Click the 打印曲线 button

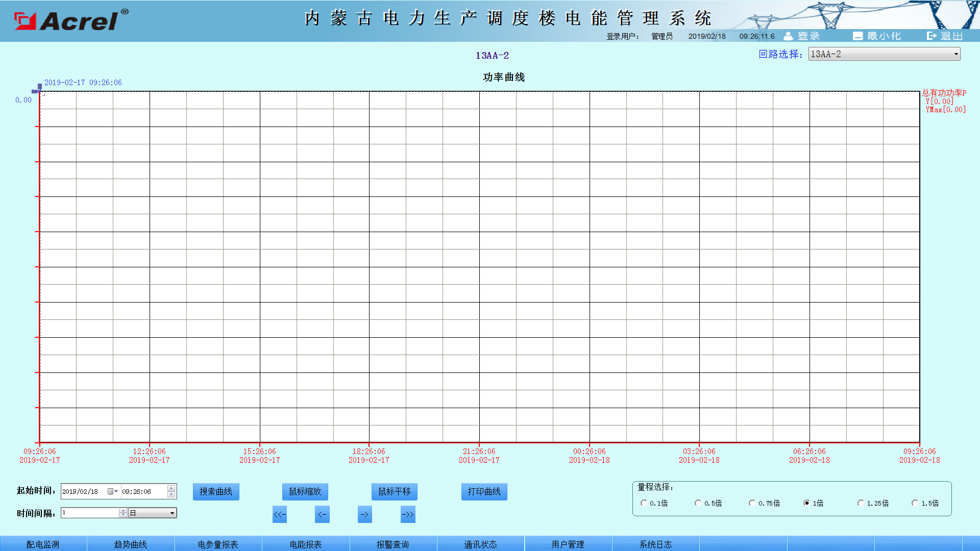tap(484, 492)
